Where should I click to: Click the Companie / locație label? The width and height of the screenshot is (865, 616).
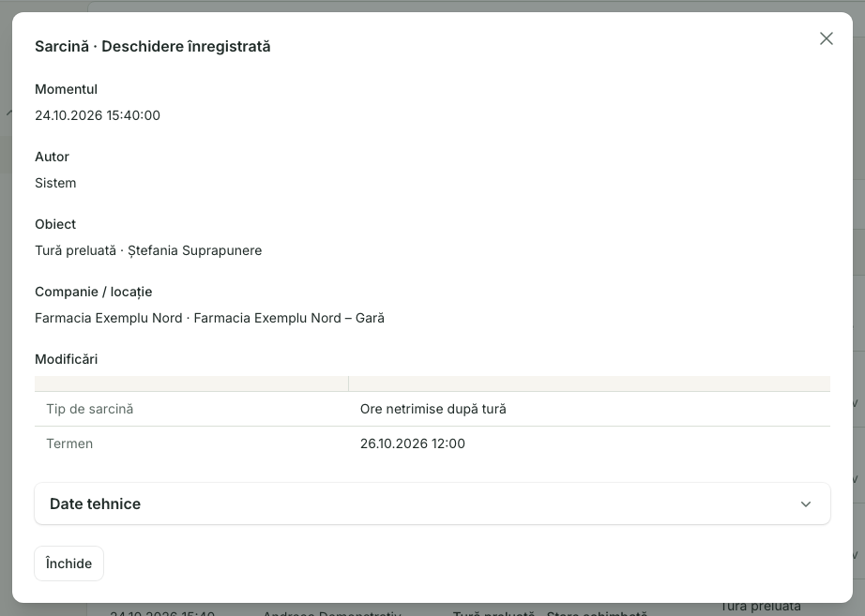coord(93,292)
